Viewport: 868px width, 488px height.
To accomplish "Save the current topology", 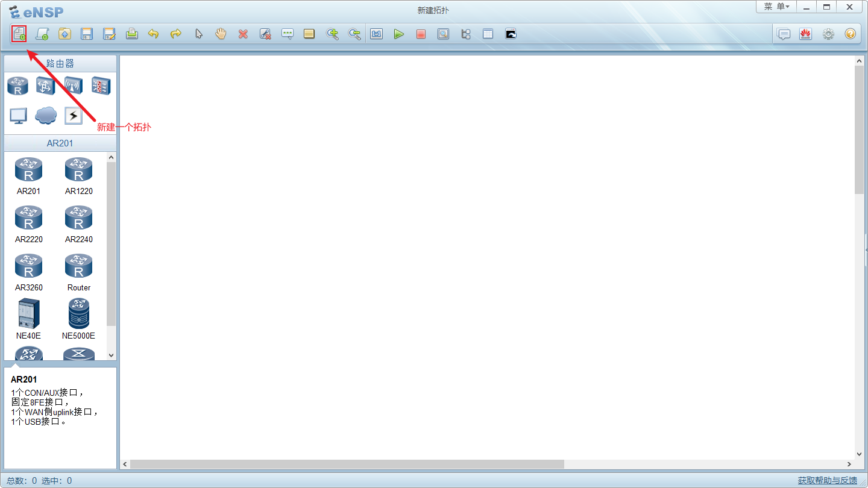I will point(87,34).
